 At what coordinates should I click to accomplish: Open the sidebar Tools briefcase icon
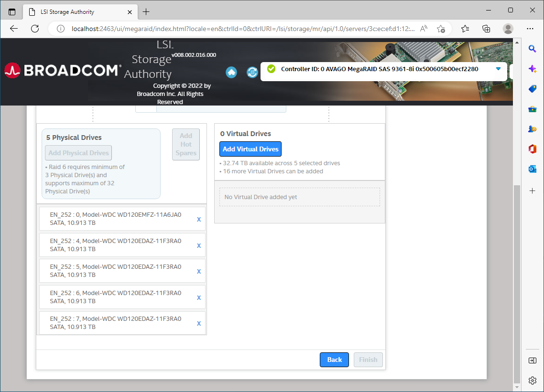[x=532, y=109]
